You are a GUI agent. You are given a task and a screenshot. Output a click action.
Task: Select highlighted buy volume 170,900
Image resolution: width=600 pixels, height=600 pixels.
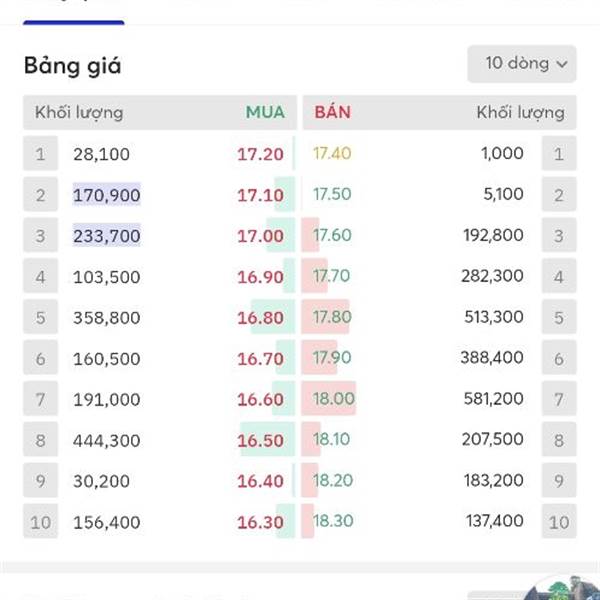pos(107,195)
